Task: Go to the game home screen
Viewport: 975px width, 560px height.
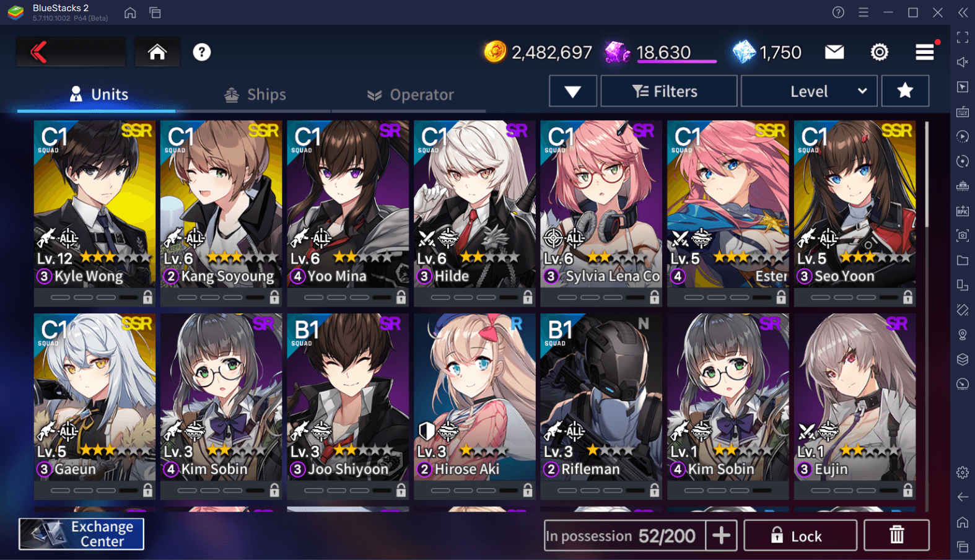Action: [x=157, y=52]
